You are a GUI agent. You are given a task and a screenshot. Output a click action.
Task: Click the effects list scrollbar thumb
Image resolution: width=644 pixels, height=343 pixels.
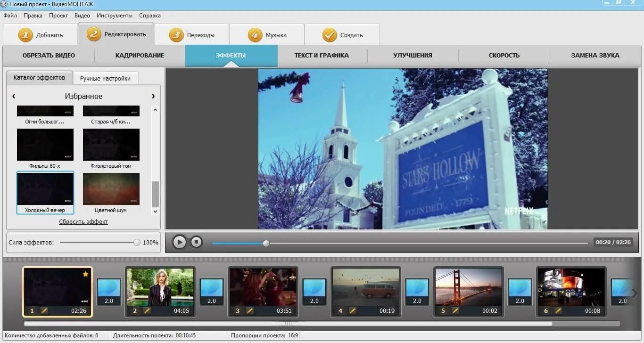coord(156,194)
